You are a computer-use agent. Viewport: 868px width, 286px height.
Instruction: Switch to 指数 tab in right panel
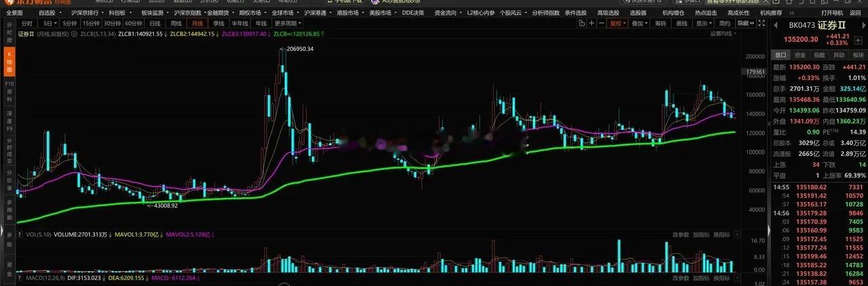click(820, 55)
